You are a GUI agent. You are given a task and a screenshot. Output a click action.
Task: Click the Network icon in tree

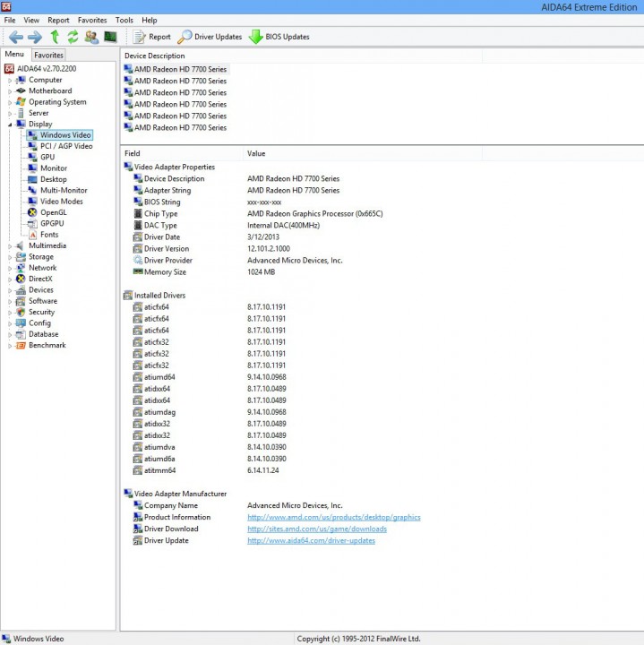[21, 268]
